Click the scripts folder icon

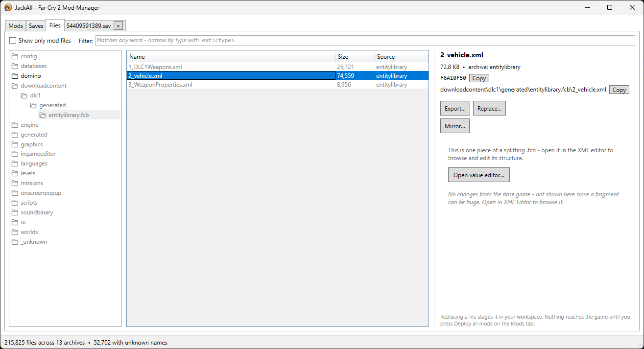pos(15,203)
